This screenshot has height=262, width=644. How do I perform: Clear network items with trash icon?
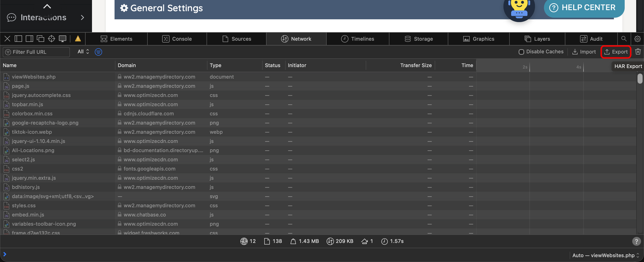tap(638, 52)
